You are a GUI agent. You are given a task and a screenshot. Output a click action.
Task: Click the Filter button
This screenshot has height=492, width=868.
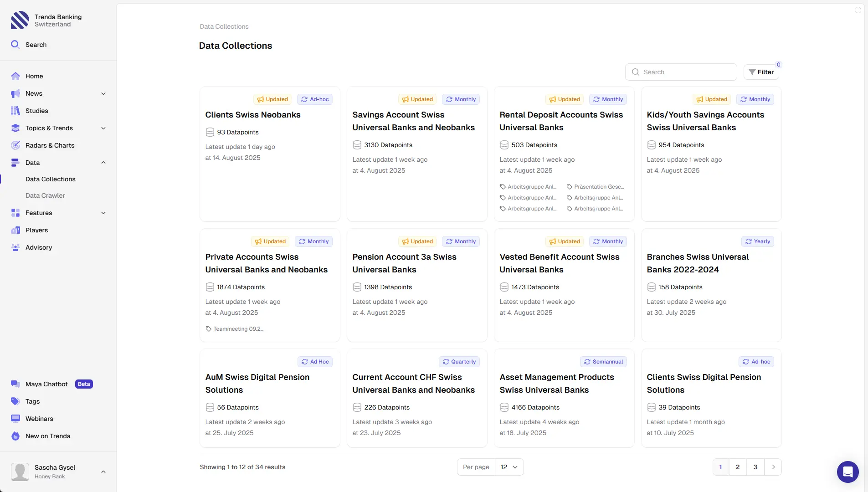(761, 72)
